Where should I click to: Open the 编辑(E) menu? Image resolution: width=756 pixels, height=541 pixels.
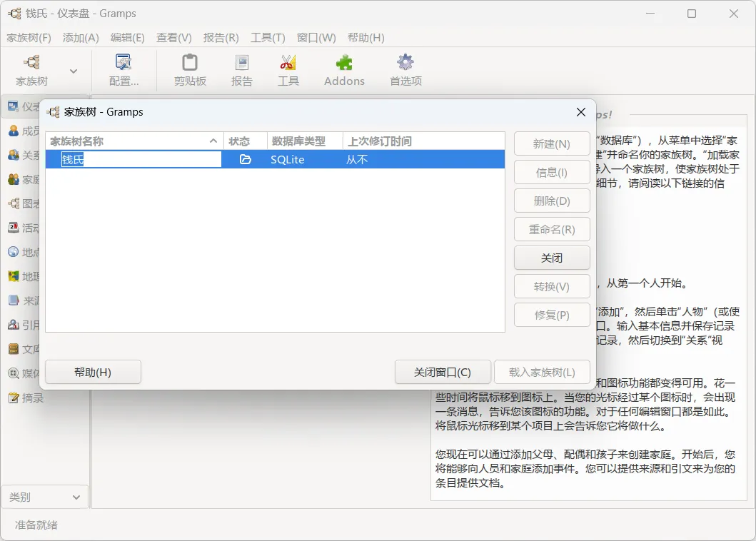(x=127, y=38)
